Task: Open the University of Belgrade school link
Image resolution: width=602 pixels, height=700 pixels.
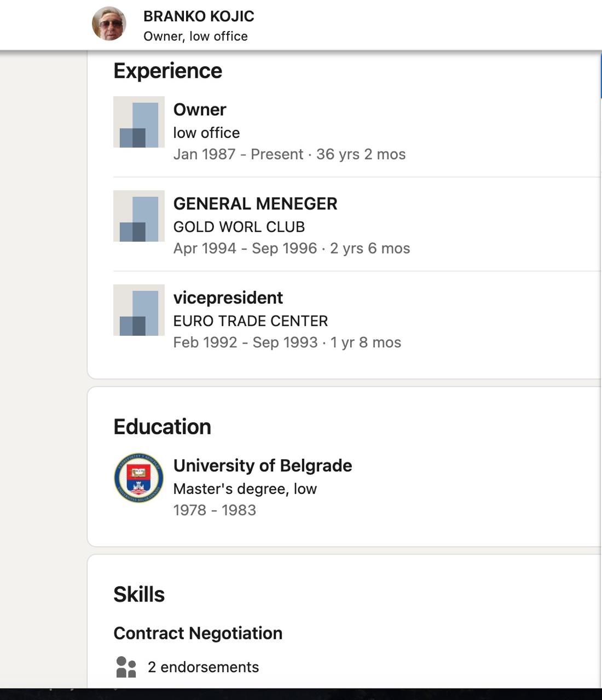Action: (262, 465)
